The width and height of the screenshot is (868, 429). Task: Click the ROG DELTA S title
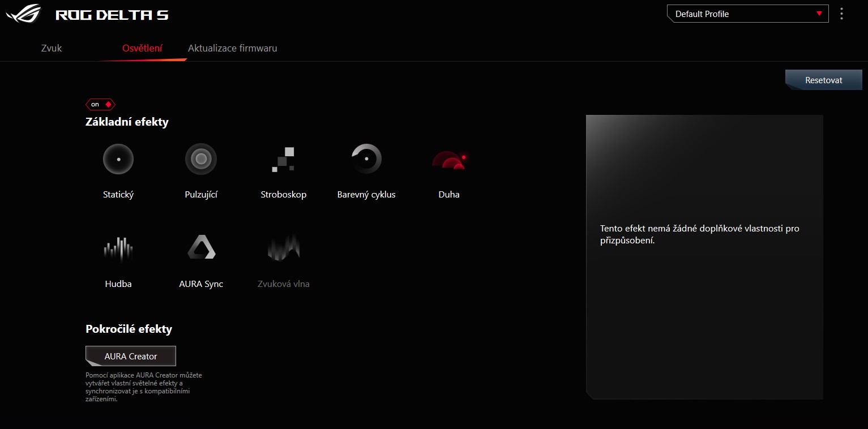[x=112, y=15]
